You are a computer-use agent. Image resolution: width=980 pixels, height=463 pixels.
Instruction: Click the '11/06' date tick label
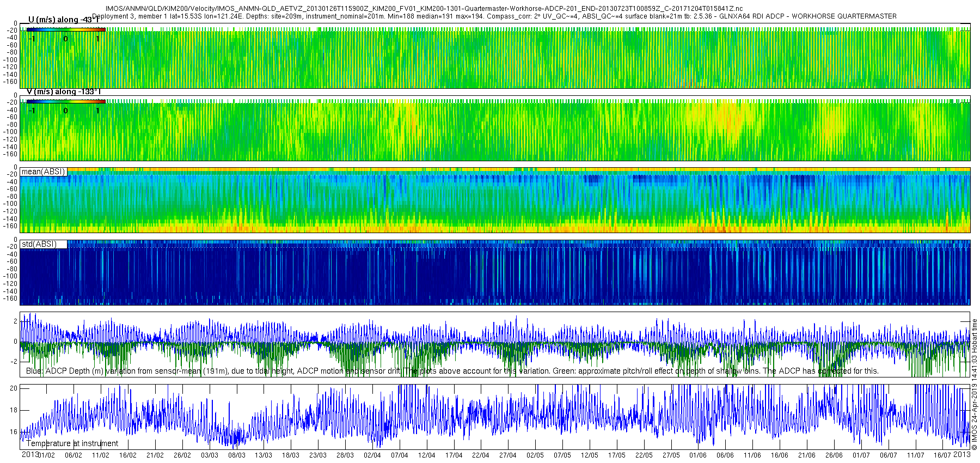(752, 455)
